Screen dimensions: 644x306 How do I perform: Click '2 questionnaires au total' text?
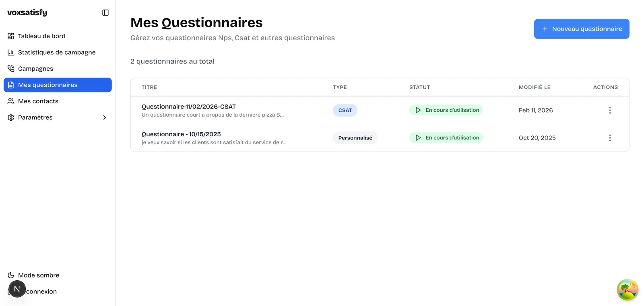pos(172,62)
